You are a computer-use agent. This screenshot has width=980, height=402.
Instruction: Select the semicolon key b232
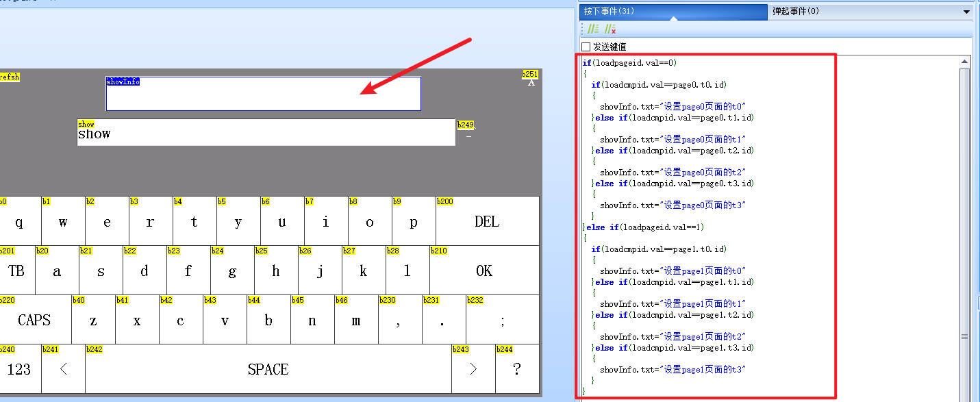click(503, 320)
